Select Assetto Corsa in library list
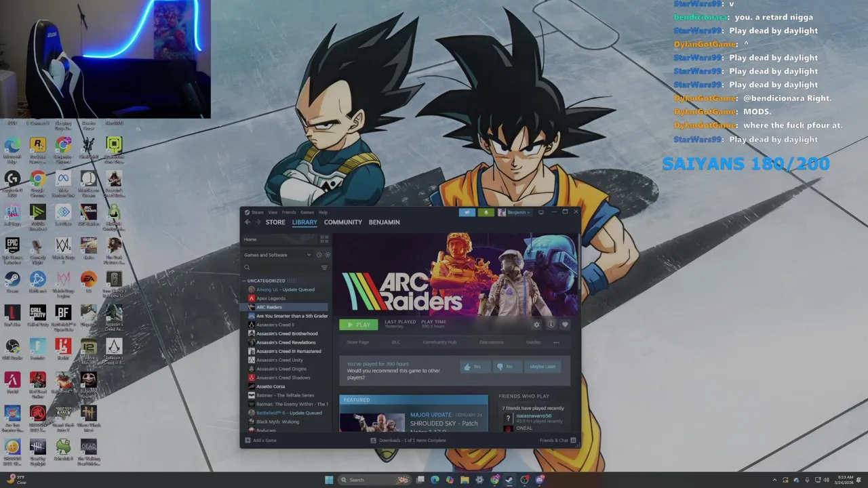This screenshot has height=488, width=868. tap(271, 386)
